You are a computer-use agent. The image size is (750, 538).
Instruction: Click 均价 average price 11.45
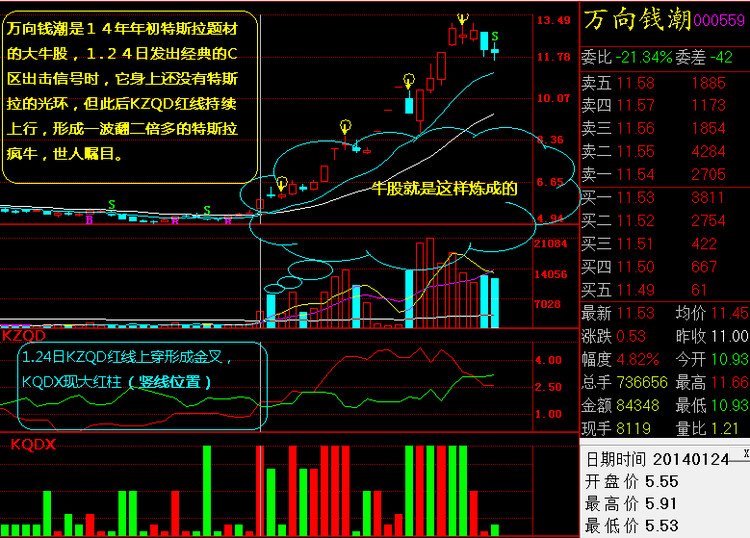click(730, 313)
